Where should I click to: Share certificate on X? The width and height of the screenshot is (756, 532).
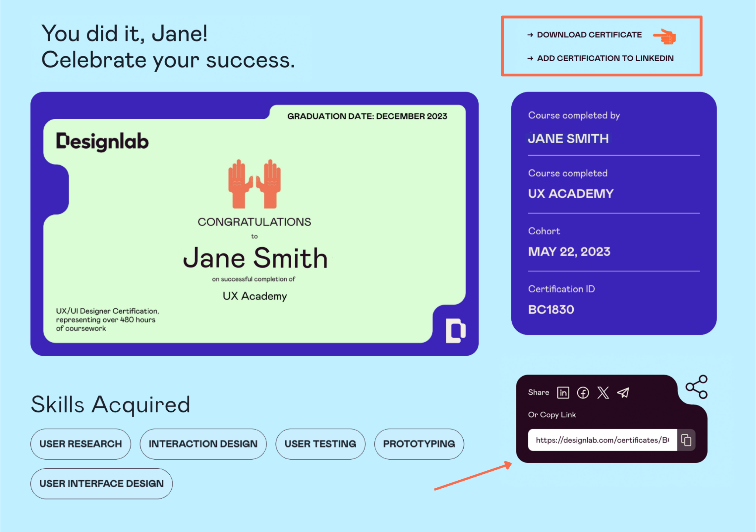point(603,393)
